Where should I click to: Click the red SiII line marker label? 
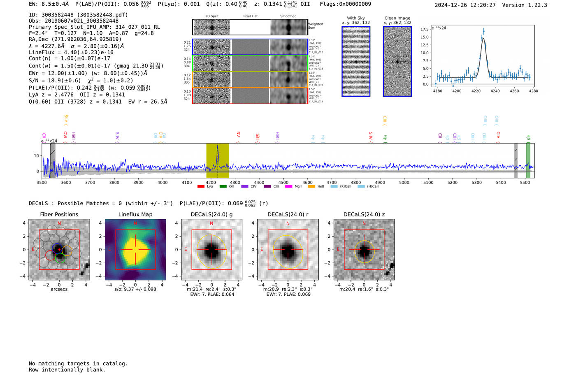pyautogui.click(x=258, y=137)
